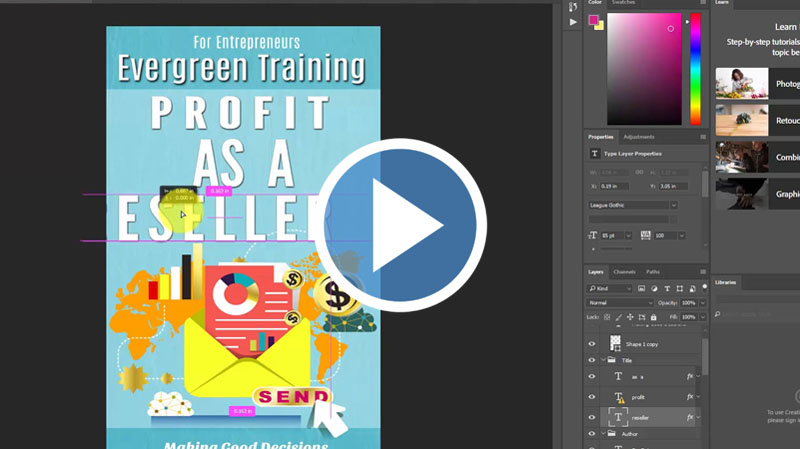The width and height of the screenshot is (800, 449).
Task: Click the Actions play icon in side strip
Action: (x=573, y=21)
